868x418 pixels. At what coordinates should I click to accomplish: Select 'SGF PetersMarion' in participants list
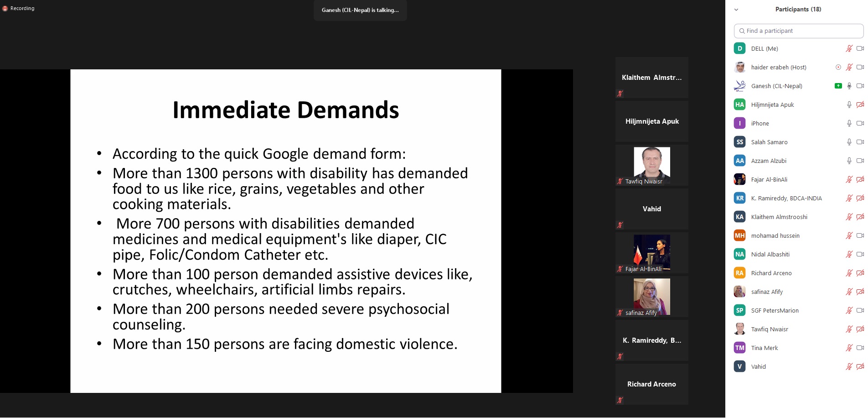coord(775,311)
